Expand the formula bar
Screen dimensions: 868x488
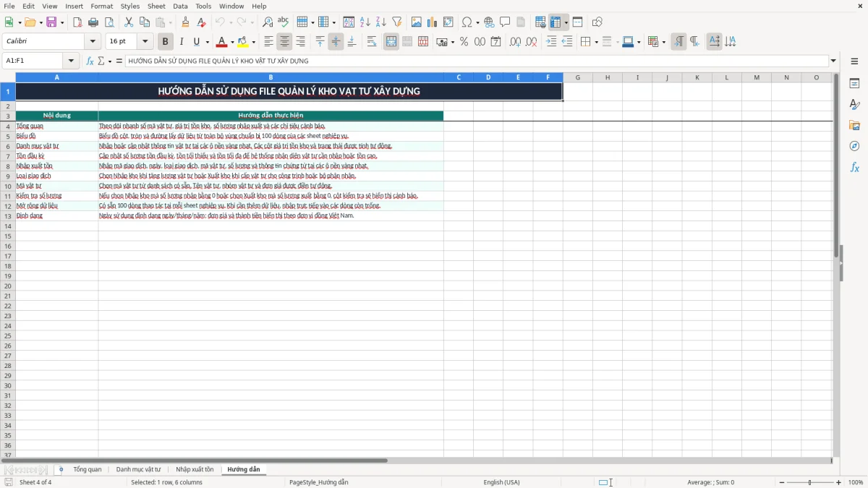pyautogui.click(x=833, y=61)
